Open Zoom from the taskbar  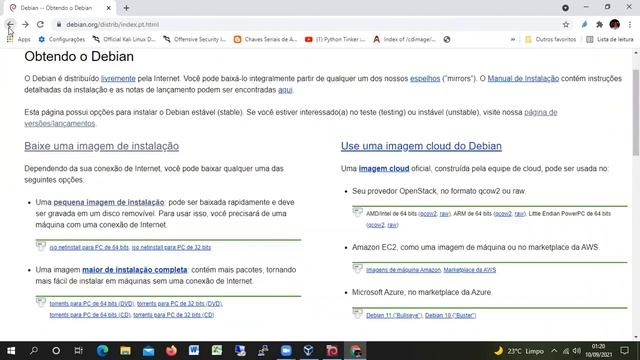pyautogui.click(x=286, y=351)
